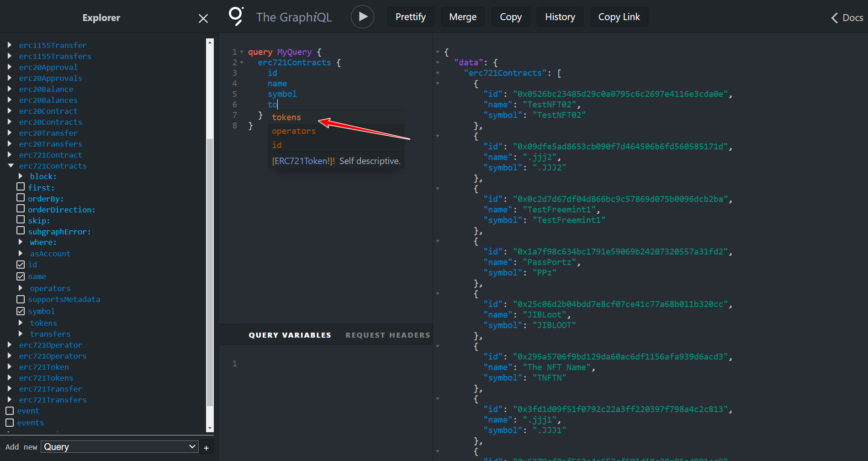
Task: Collapse the erc721Contracts tree node
Action: (11, 166)
